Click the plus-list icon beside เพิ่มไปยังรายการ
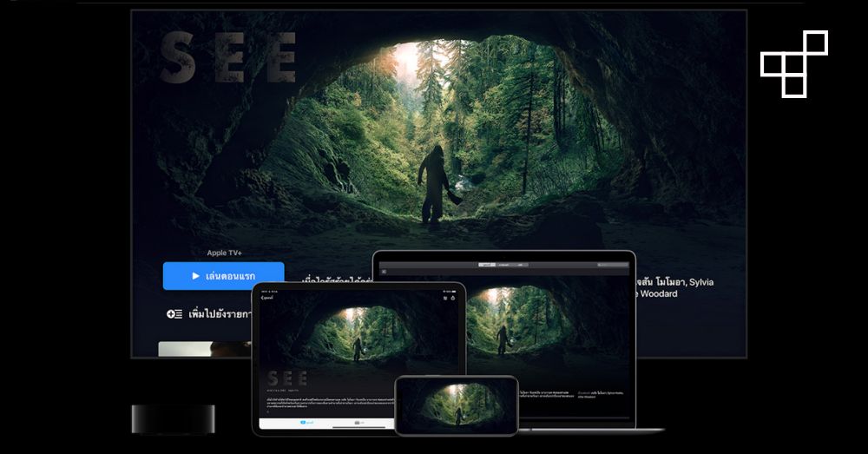 coord(174,314)
